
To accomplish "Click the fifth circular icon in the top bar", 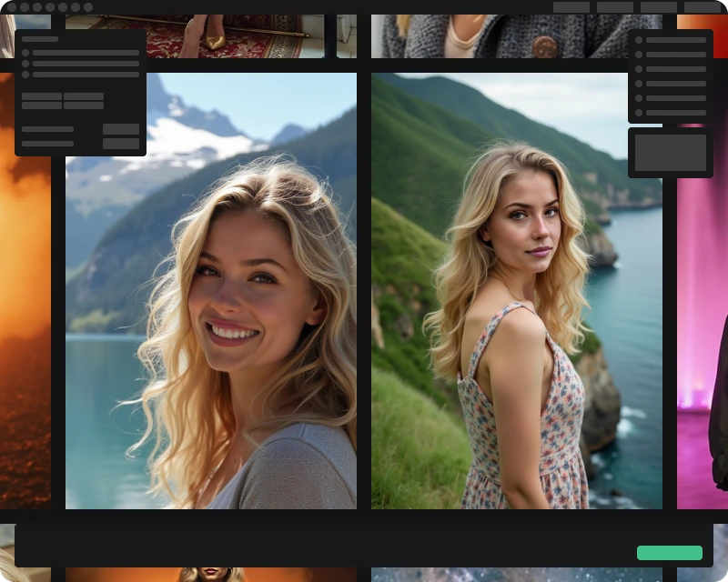I will tap(63, 7).
